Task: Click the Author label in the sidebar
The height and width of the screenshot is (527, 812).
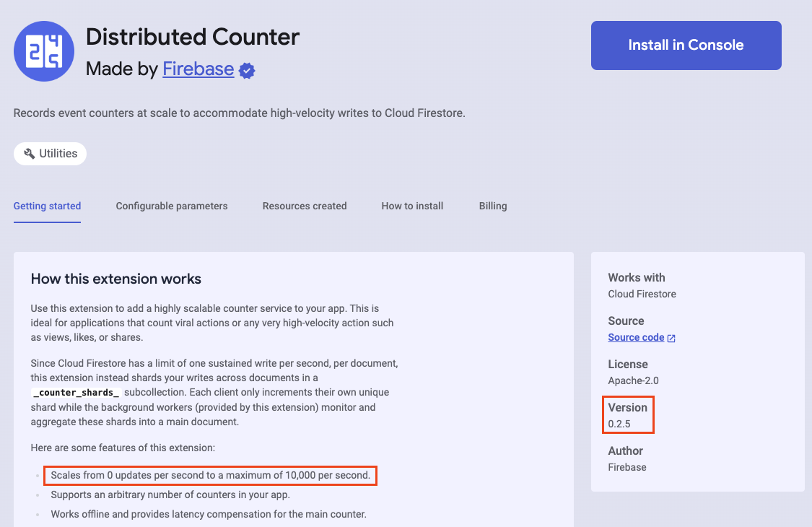Action: 626,450
